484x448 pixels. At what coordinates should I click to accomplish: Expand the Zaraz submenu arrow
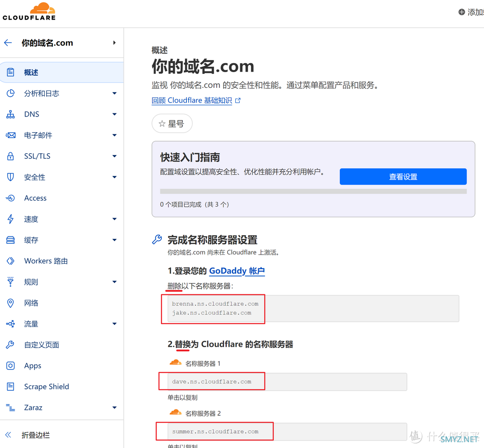coord(115,408)
